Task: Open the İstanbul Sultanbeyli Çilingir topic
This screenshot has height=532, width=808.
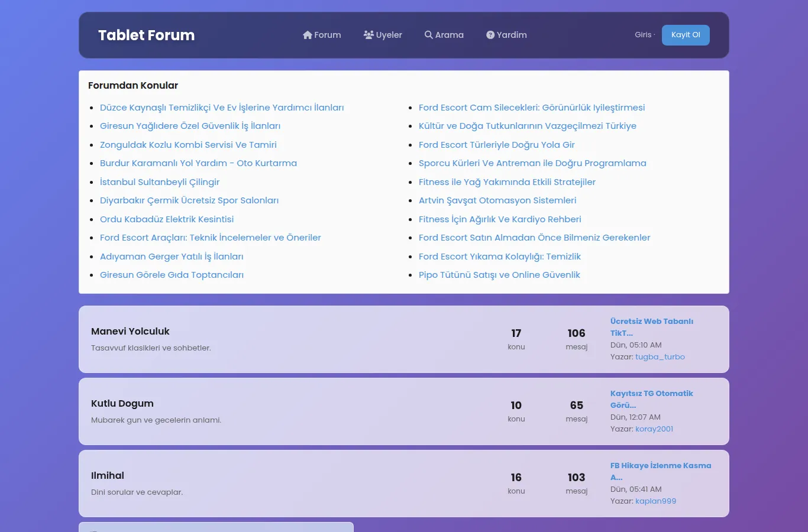Action: coord(160,182)
